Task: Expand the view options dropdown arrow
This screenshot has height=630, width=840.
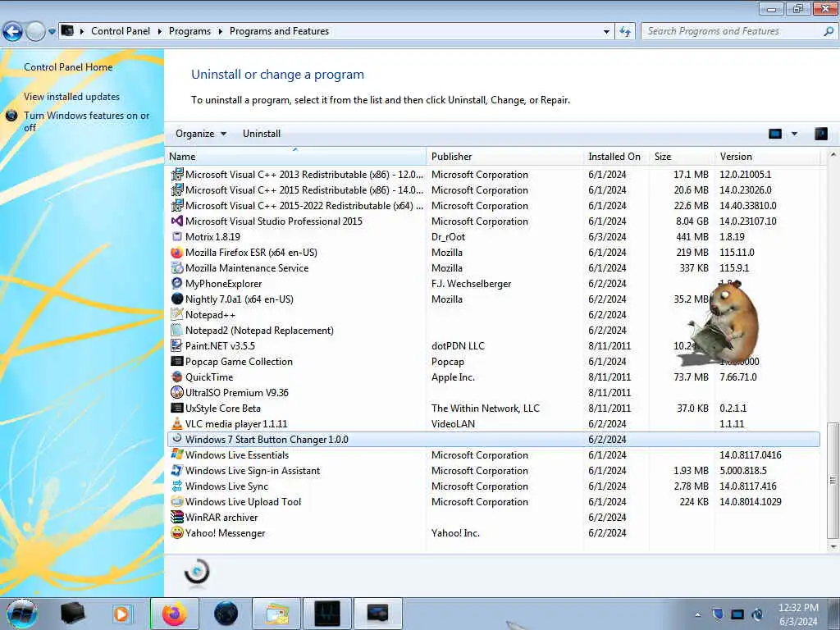Action: 794,134
